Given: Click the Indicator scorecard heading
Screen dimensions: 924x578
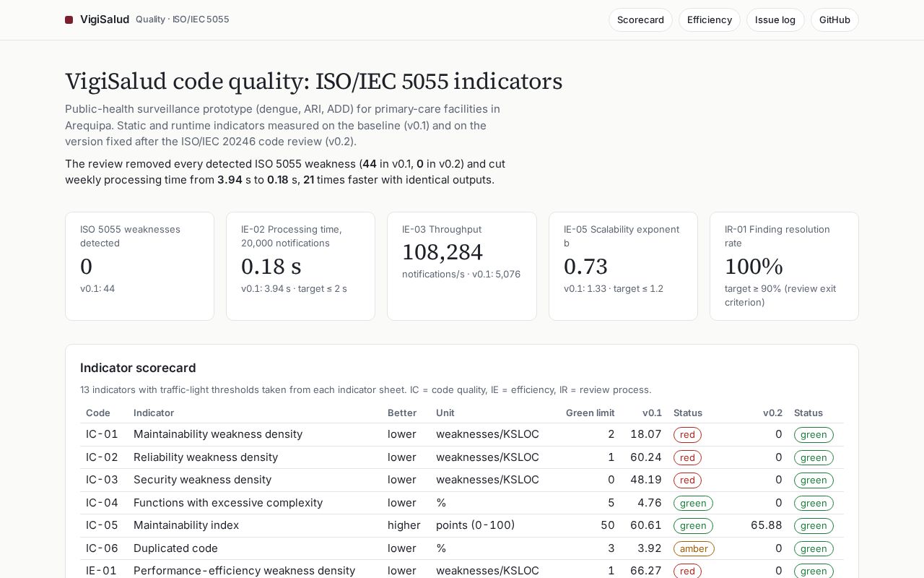Looking at the screenshot, I should (x=138, y=368).
